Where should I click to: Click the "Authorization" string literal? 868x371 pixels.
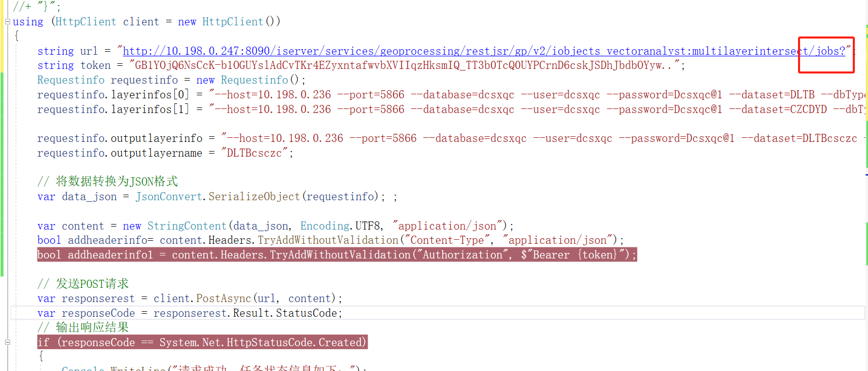462,255
